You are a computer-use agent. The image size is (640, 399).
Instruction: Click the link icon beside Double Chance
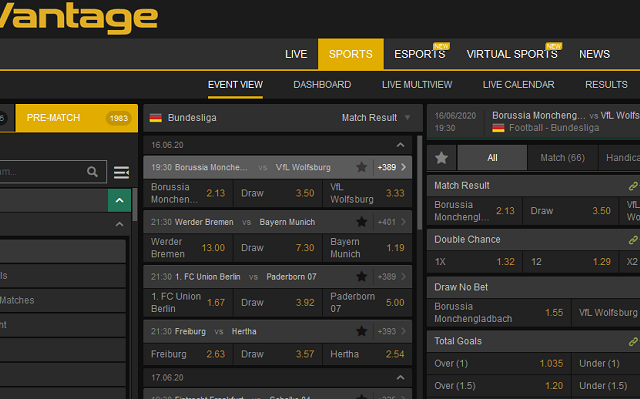633,240
